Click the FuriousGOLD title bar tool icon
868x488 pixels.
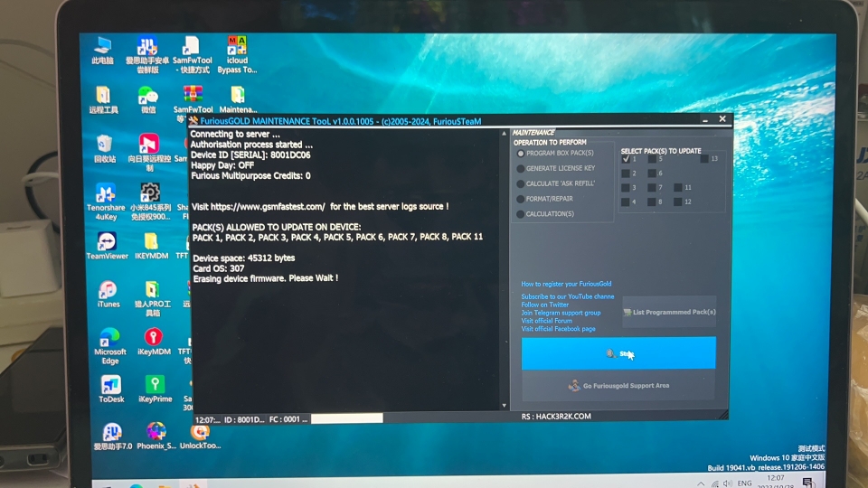193,120
